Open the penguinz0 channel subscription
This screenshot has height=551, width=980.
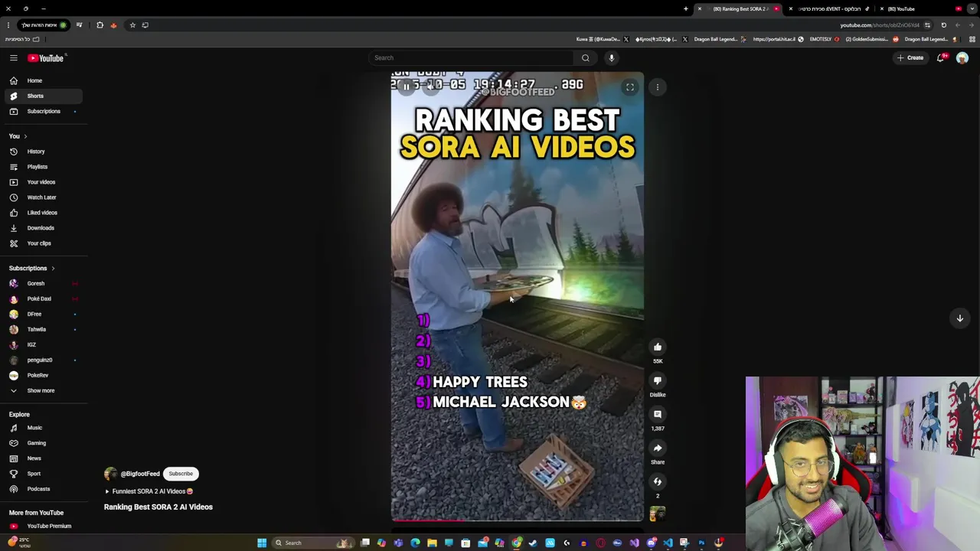pos(42,360)
